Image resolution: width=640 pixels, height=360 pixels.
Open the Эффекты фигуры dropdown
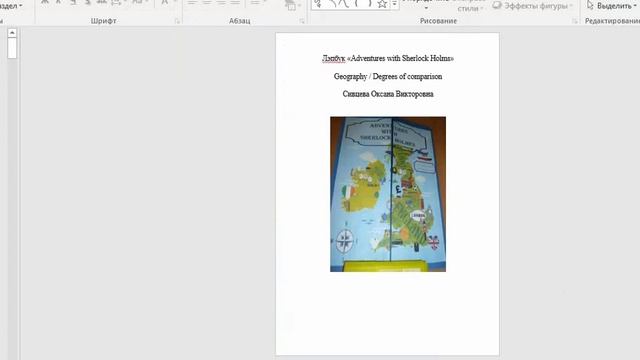pyautogui.click(x=533, y=6)
